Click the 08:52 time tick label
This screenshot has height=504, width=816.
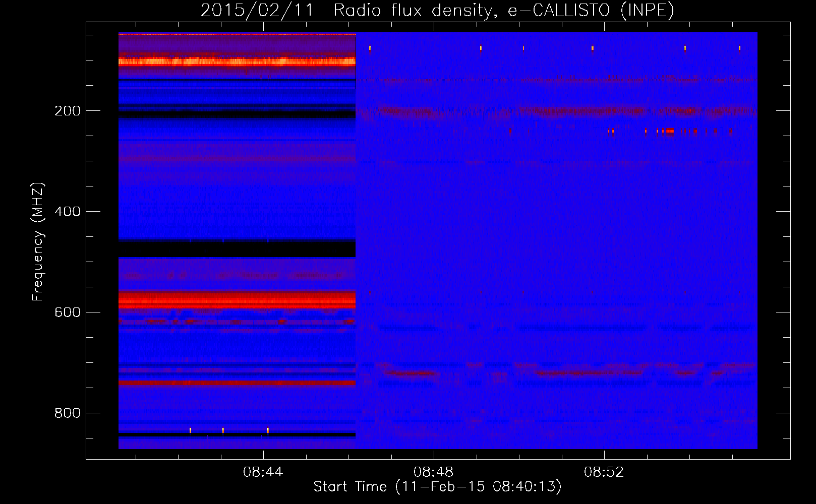(604, 472)
